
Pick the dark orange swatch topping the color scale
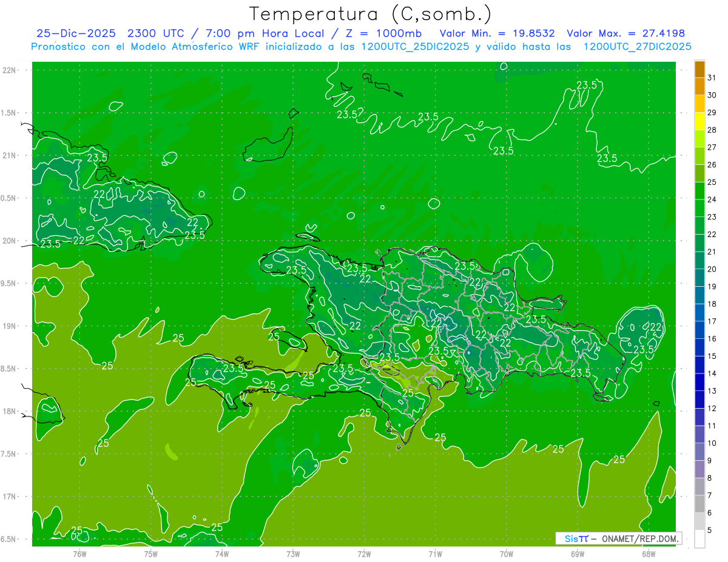(699, 69)
